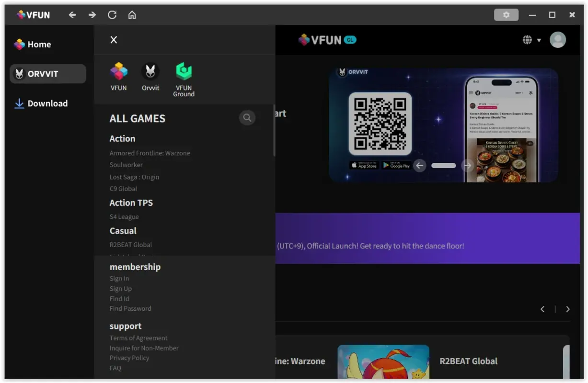
Task: Click the previous arrow on the ORVVIT banner
Action: pyautogui.click(x=419, y=165)
